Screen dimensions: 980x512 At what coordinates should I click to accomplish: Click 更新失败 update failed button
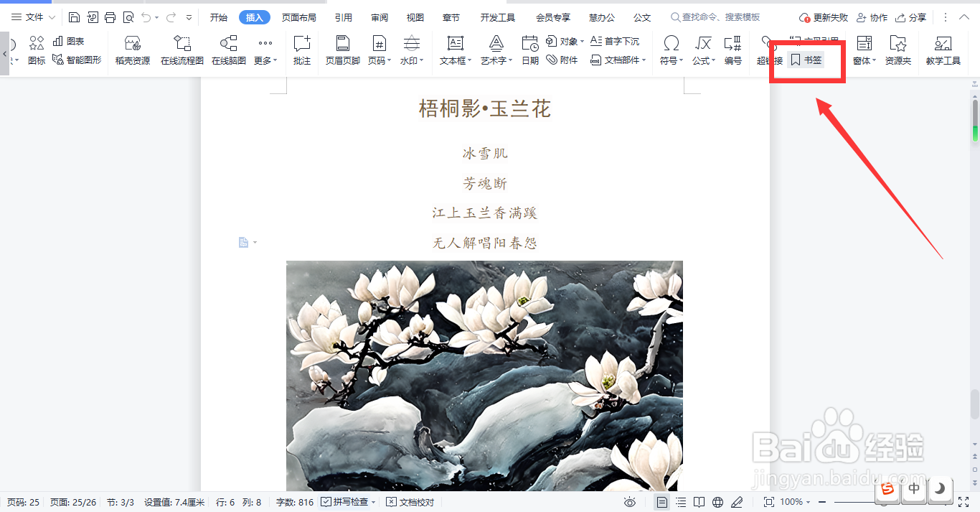(824, 17)
